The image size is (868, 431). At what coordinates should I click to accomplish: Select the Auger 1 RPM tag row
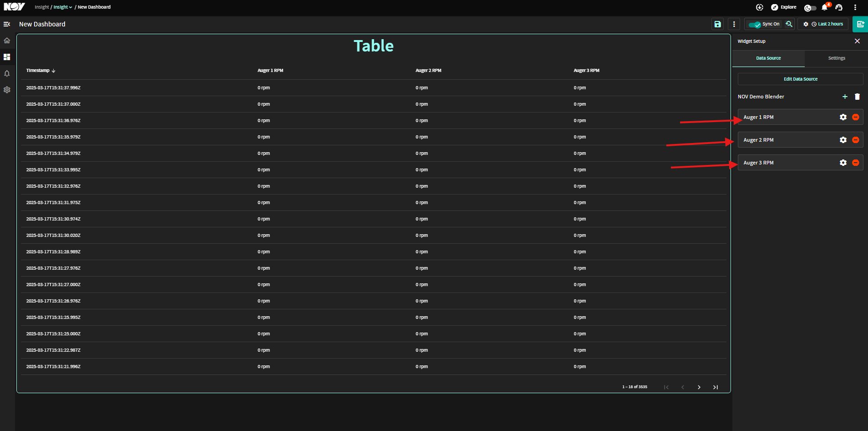(800, 117)
